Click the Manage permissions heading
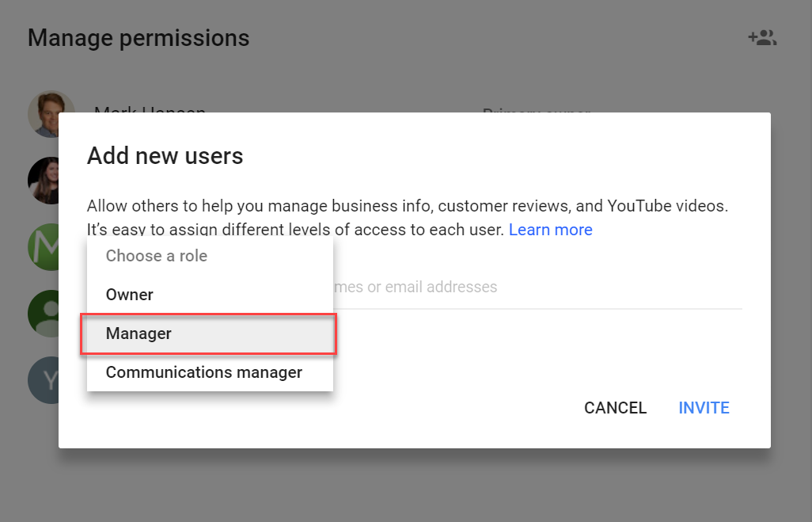812x522 pixels. click(x=138, y=38)
